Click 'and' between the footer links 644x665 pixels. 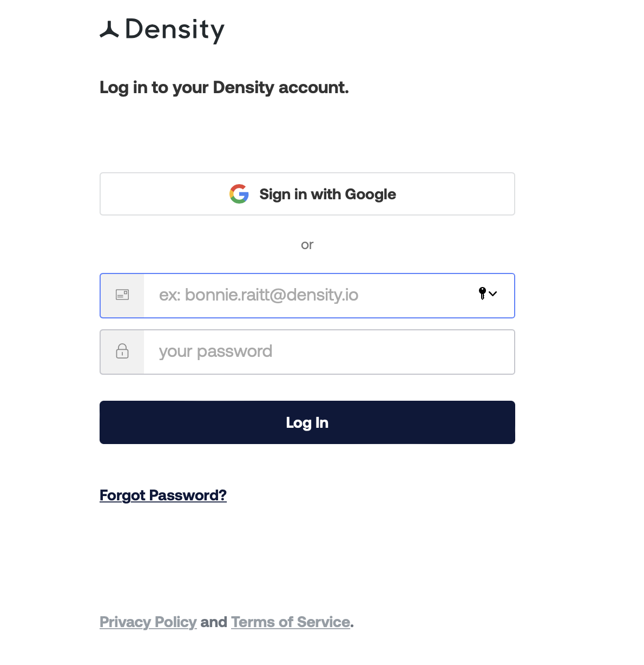pos(214,622)
